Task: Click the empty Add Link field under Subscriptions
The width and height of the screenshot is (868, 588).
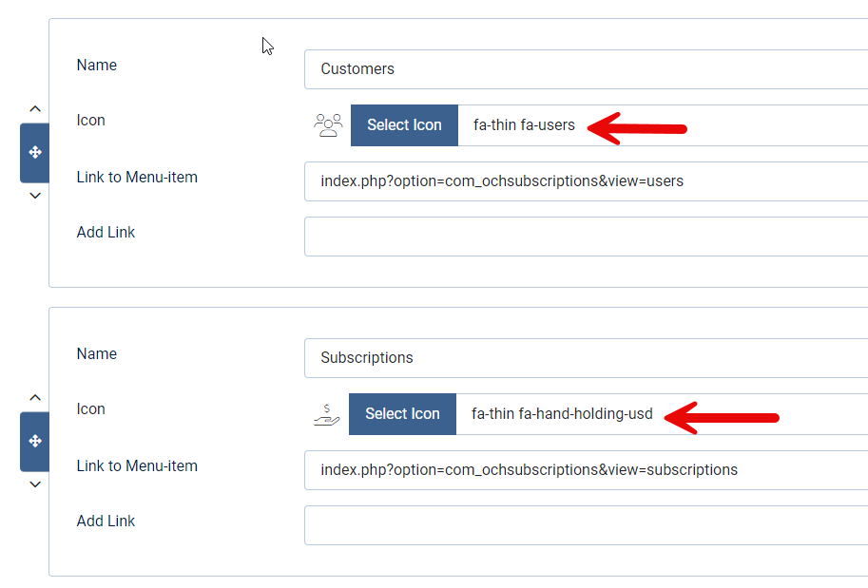Action: (x=585, y=525)
